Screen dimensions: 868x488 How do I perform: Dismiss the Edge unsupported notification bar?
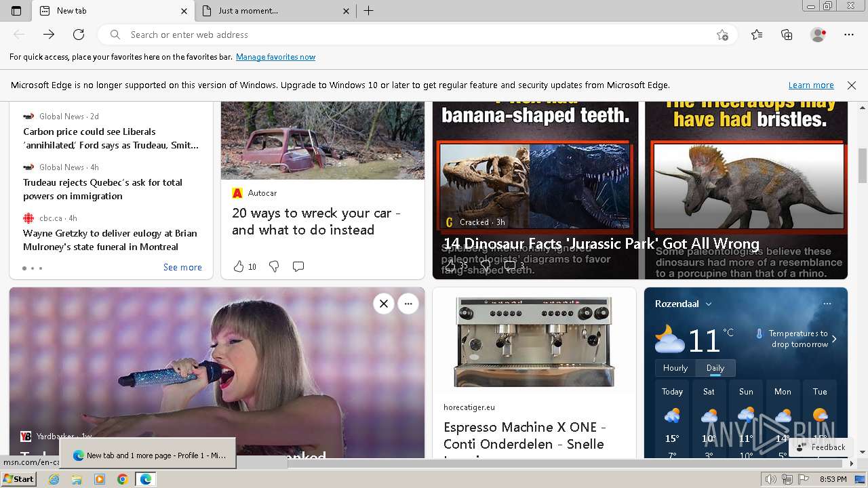[x=852, y=85]
